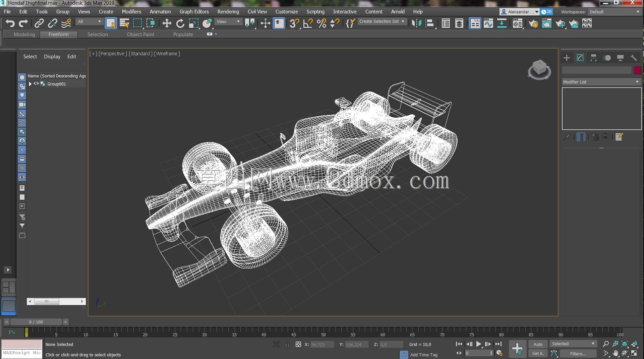Open Render Setup teapot icon
Image resolution: width=644 pixels, height=359 pixels.
(533, 23)
